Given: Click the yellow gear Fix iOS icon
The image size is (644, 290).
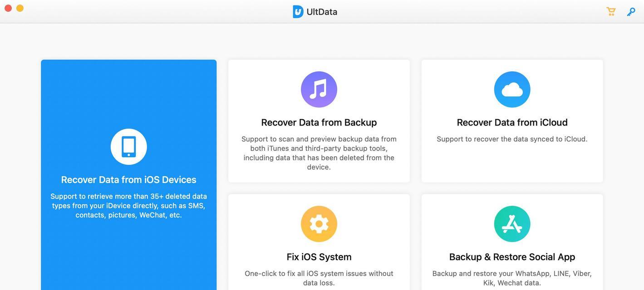Looking at the screenshot, I should tap(319, 224).
